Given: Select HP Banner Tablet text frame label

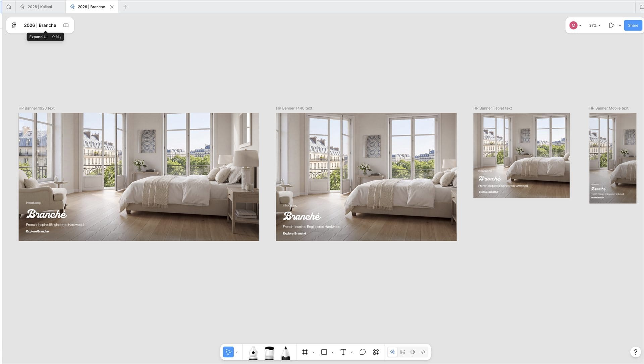Looking at the screenshot, I should pyautogui.click(x=493, y=108).
